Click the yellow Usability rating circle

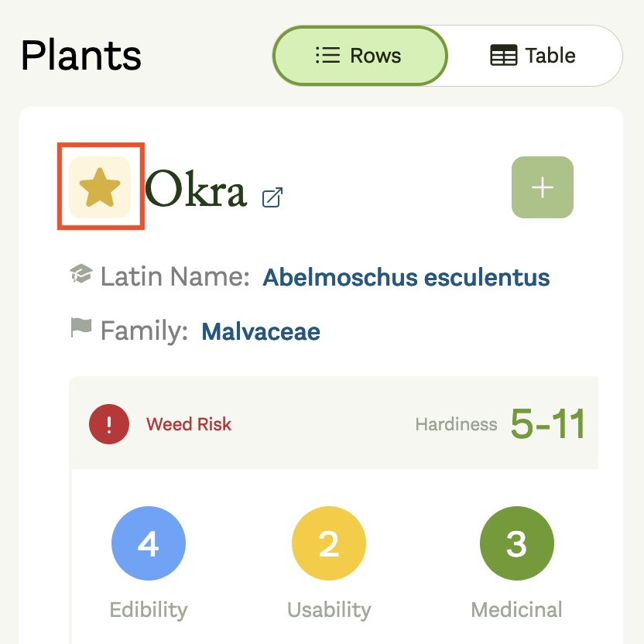point(328,543)
